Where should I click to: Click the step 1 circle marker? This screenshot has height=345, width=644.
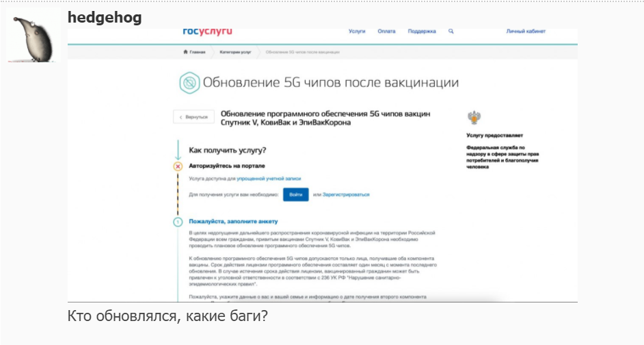(178, 222)
